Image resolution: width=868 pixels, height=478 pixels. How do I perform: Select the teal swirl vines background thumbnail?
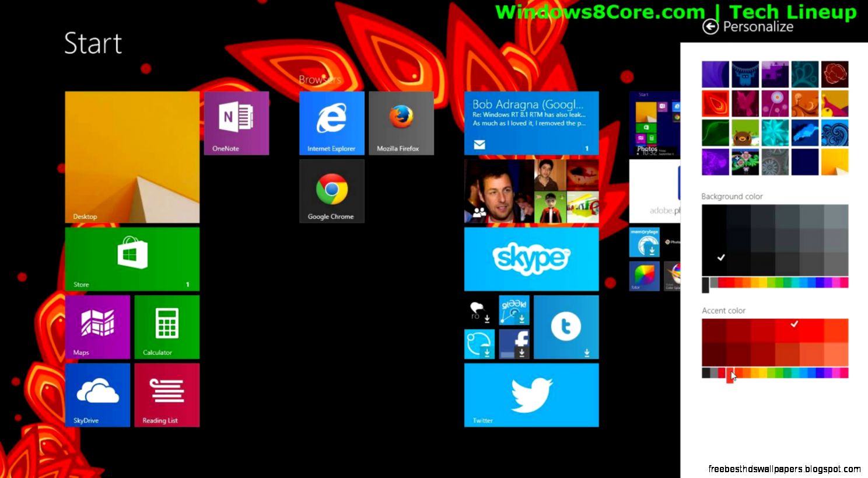[805, 74]
